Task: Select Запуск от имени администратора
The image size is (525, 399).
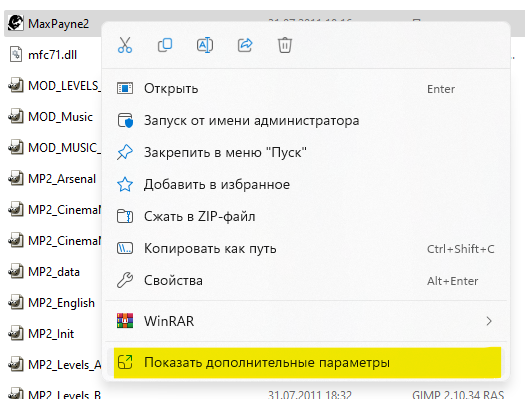Action: tap(306, 121)
